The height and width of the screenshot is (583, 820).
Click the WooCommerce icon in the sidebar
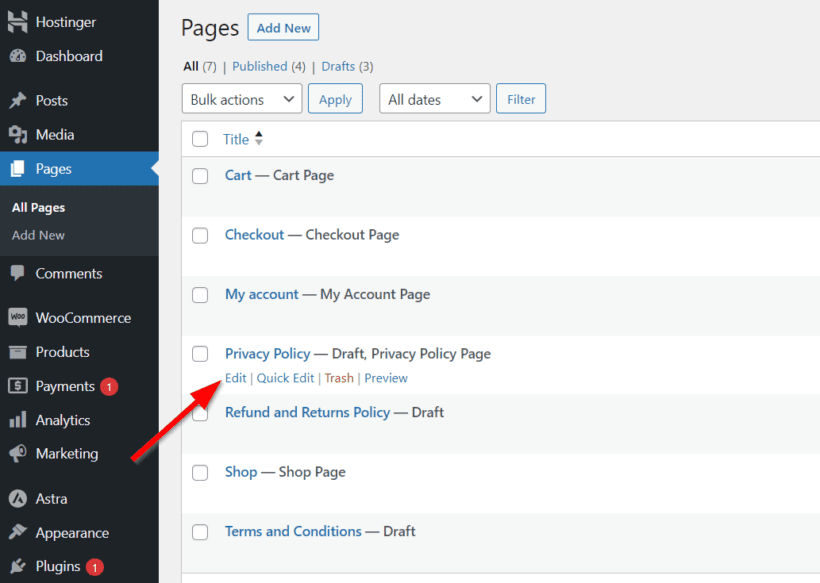point(20,317)
